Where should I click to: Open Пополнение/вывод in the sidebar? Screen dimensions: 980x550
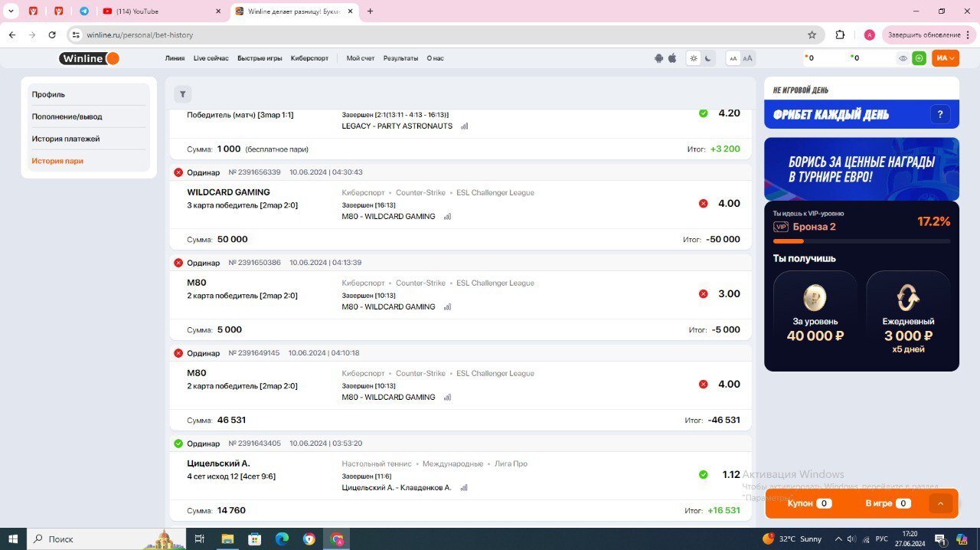(67, 116)
